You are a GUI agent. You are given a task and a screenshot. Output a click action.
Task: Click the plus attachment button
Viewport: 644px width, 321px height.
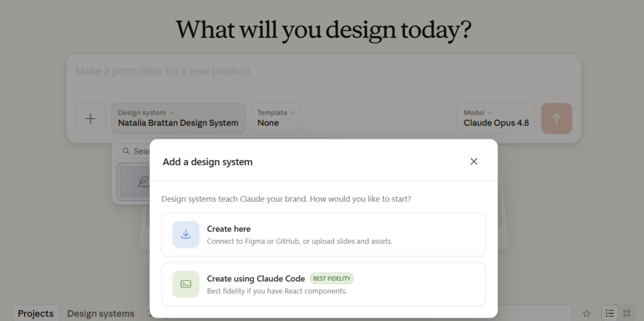coord(91,119)
